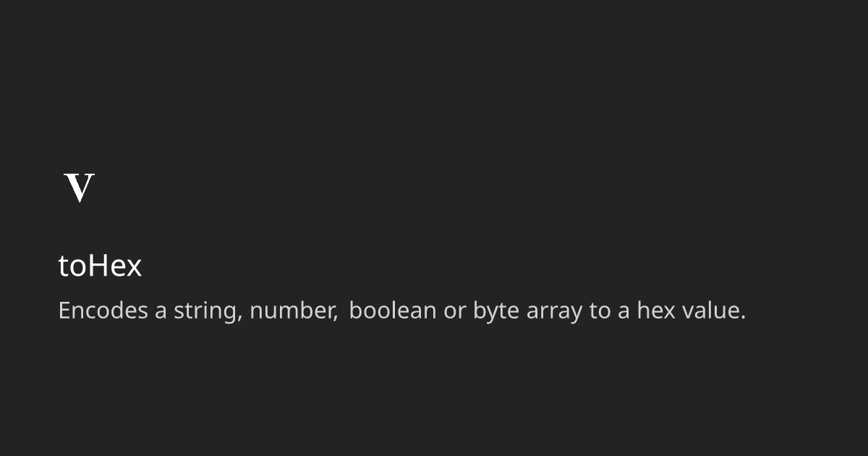Viewport: 868px width, 456px height.
Task: Click the period after "value"
Action: click(743, 318)
